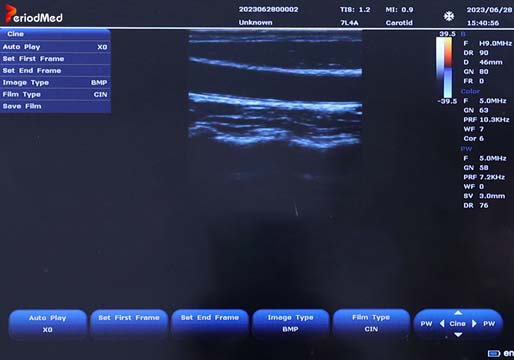Click the WF 0 parameter
The height and width of the screenshot is (360, 514).
pos(474,187)
